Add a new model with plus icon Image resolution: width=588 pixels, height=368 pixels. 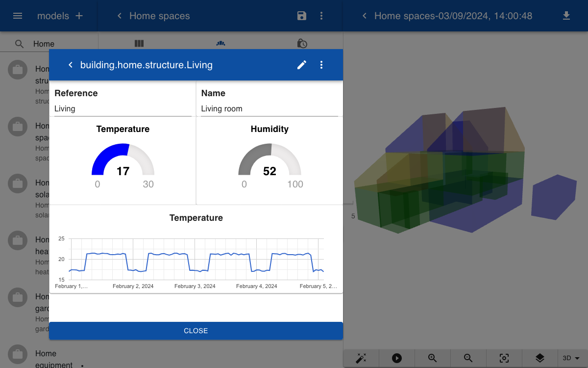[79, 16]
